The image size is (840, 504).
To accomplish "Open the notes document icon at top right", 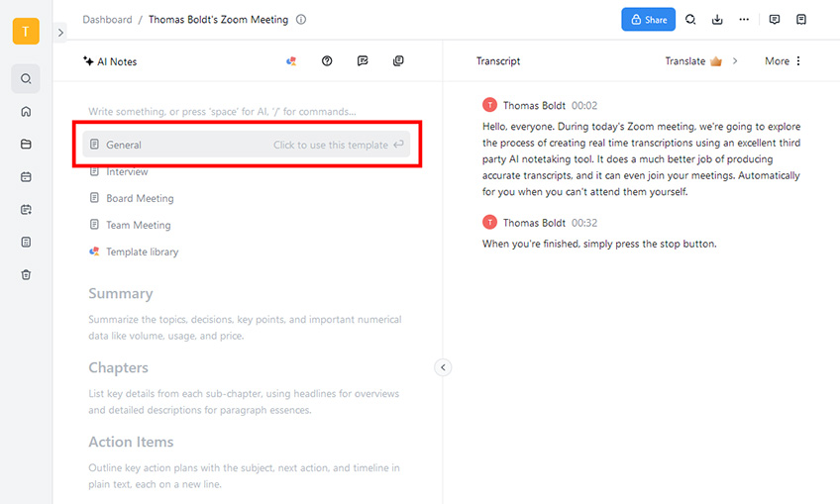I will click(x=801, y=19).
